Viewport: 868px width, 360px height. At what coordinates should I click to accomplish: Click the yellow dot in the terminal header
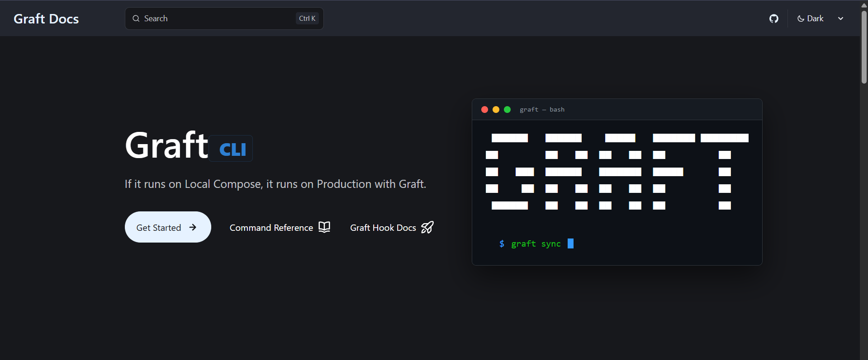pyautogui.click(x=496, y=109)
